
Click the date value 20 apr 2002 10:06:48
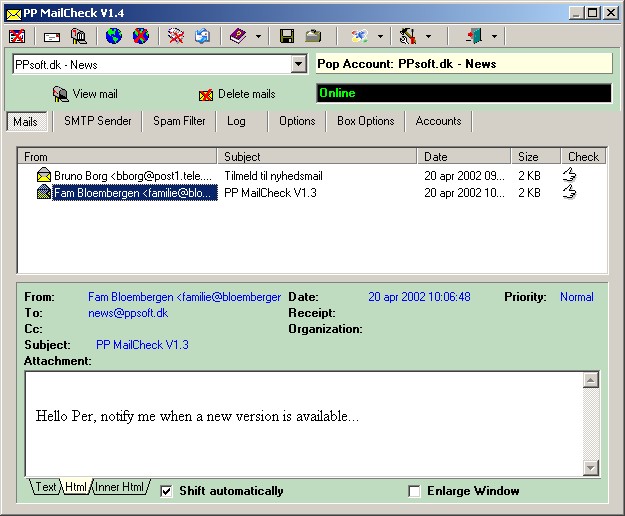pyautogui.click(x=419, y=297)
